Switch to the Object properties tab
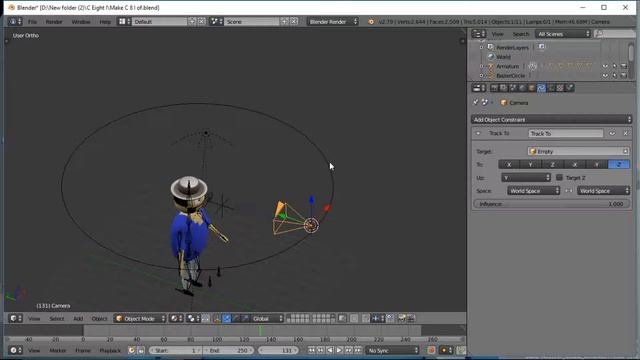640x360 pixels. pyautogui.click(x=532, y=88)
